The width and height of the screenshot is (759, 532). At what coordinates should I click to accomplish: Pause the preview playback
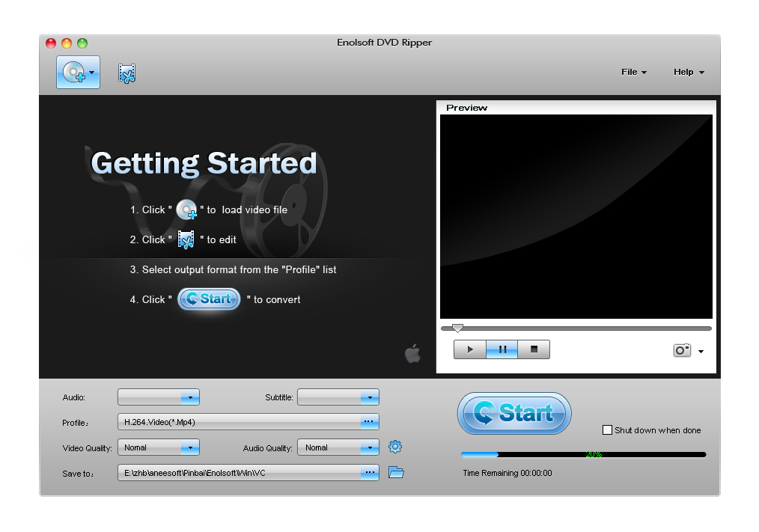(502, 349)
